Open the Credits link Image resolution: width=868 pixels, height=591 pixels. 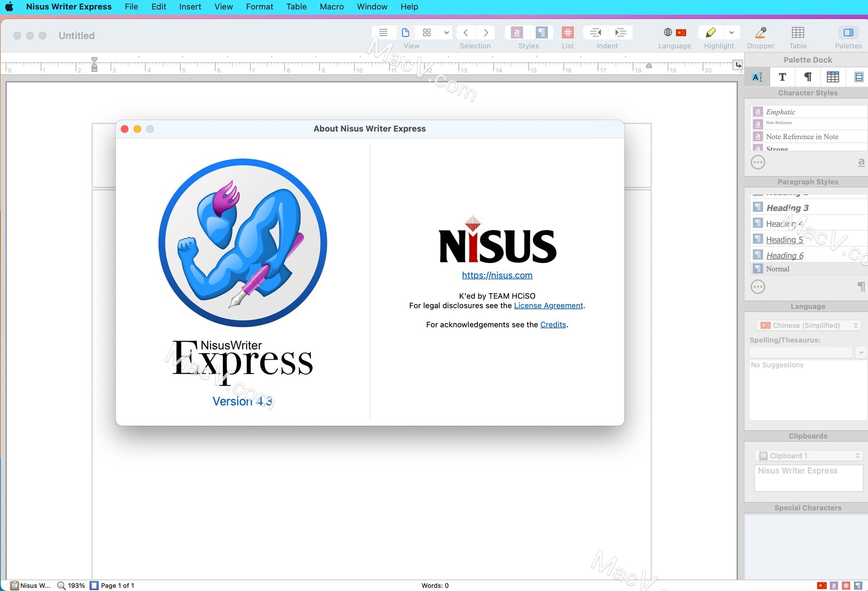pos(553,324)
